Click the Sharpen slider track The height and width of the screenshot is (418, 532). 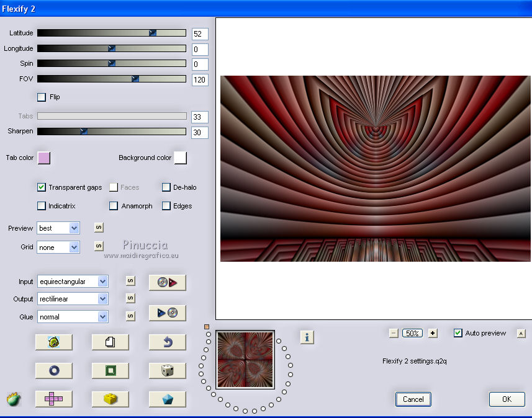point(112,131)
